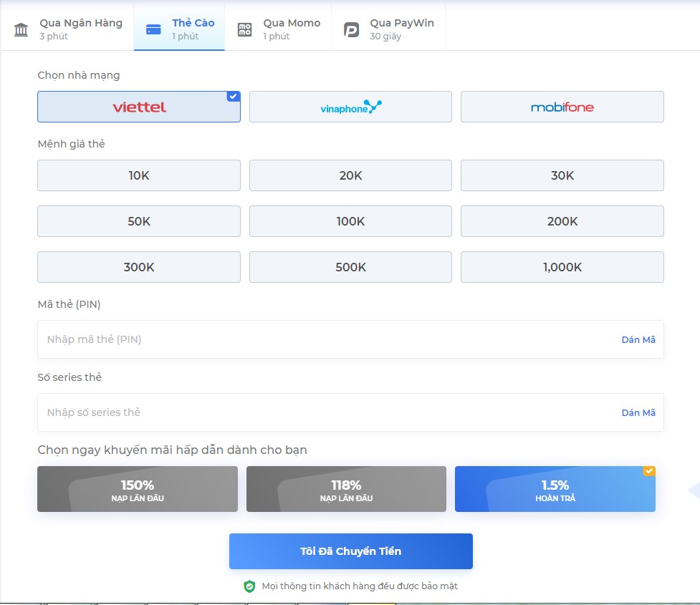
Task: Select the 10K card denomination
Action: coord(139,175)
